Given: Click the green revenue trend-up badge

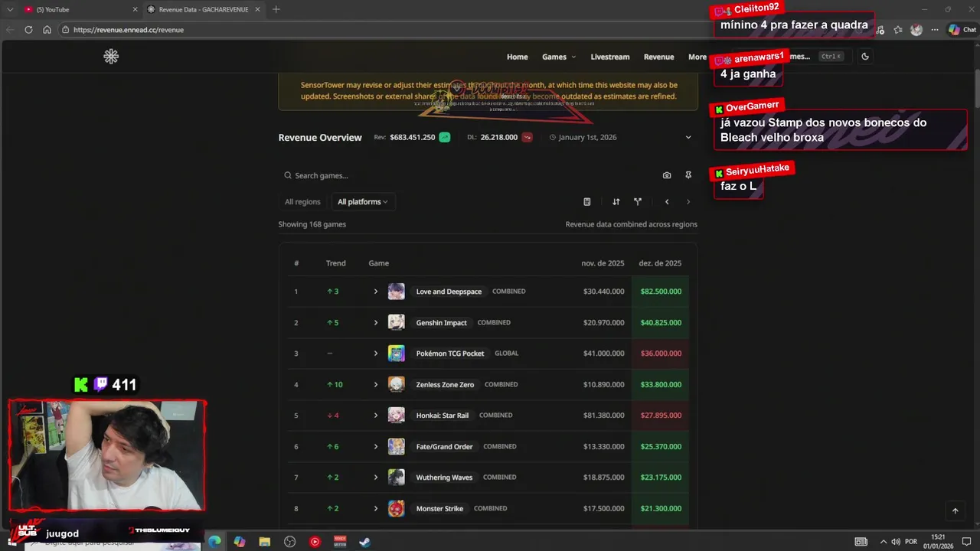Looking at the screenshot, I should click(x=444, y=138).
